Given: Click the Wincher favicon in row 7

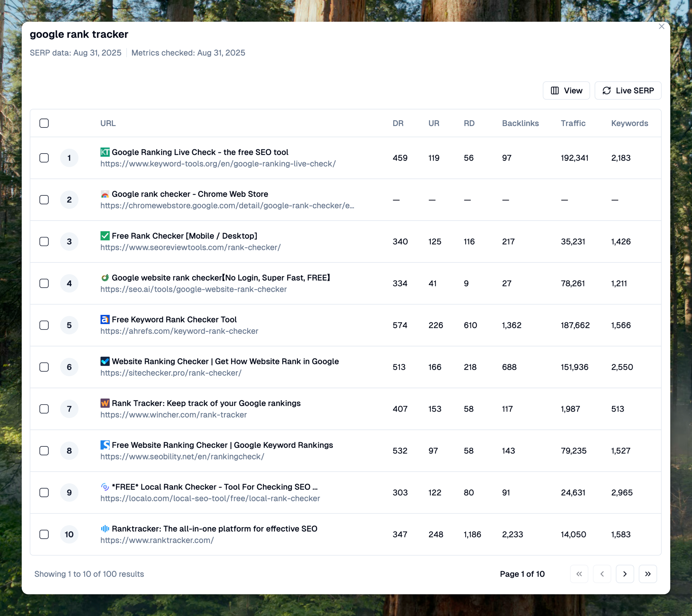Looking at the screenshot, I should coord(105,403).
